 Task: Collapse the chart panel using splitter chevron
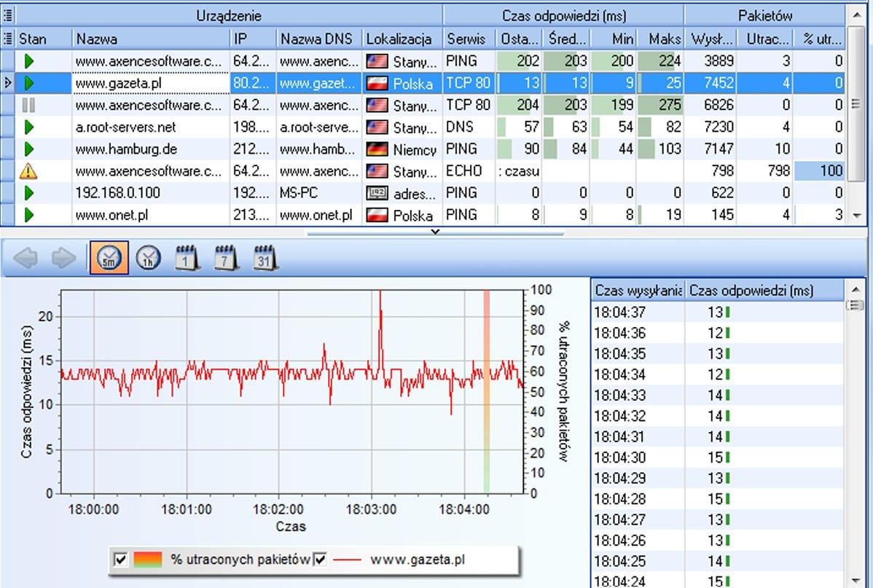435,232
